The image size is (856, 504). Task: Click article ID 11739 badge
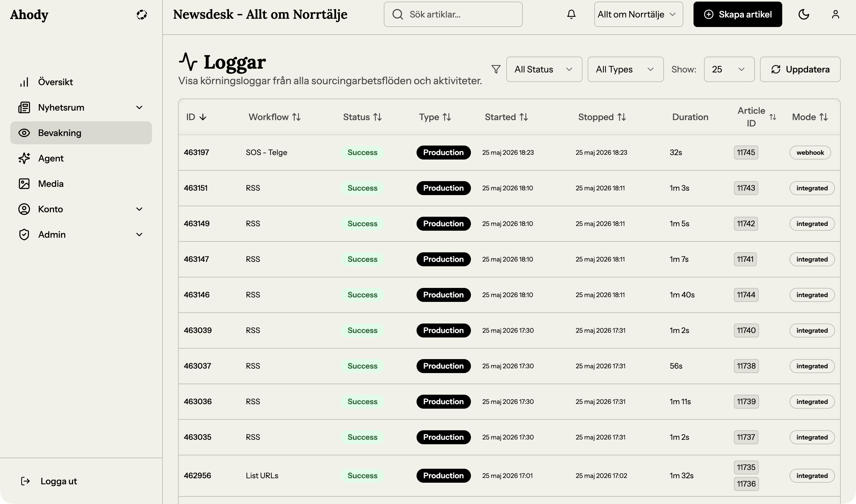(746, 401)
